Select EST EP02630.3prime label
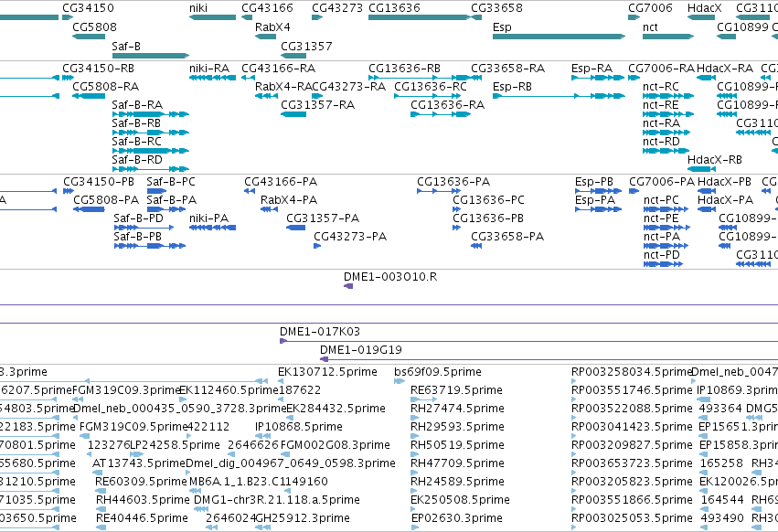The height and width of the screenshot is (532, 778). click(457, 518)
